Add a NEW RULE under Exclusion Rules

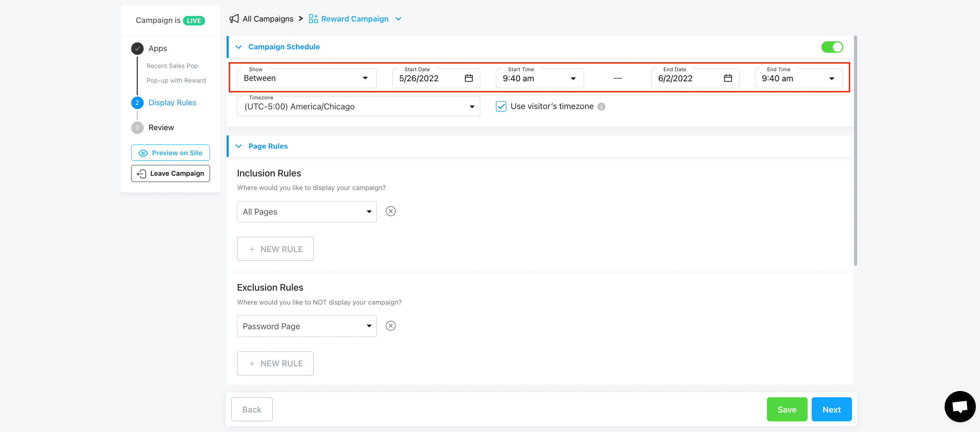click(275, 364)
